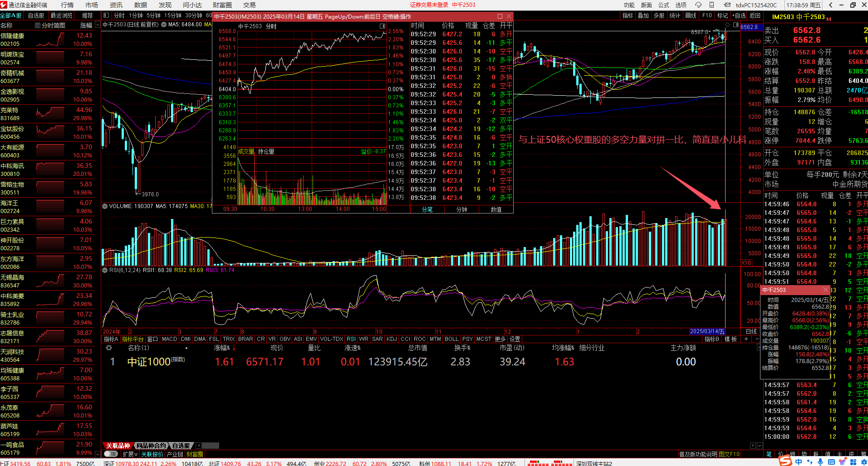
Task: Select the 30分钟 period option
Action: click(194, 15)
